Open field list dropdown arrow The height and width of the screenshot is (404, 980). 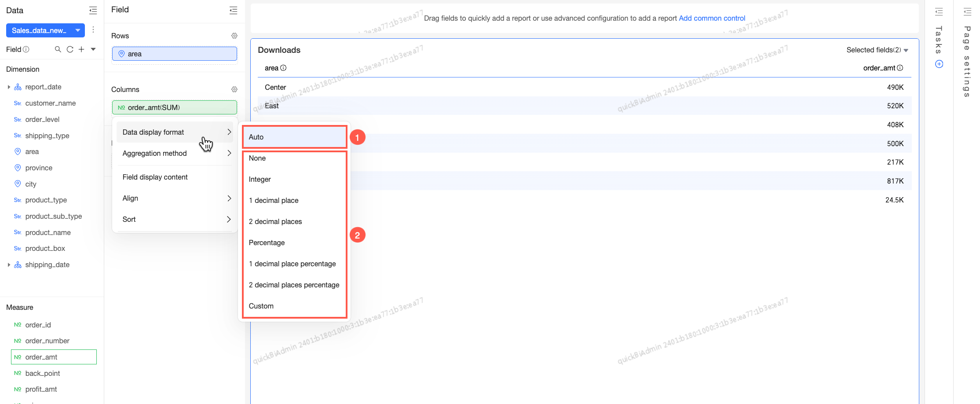93,49
